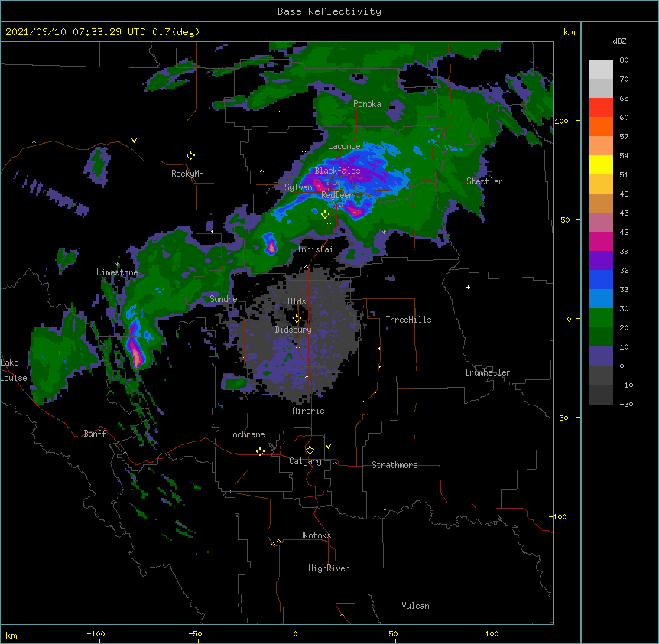The height and width of the screenshot is (644, 659).
Task: Pick the magenta 42 dBZ legend swatch
Action: pyautogui.click(x=601, y=241)
